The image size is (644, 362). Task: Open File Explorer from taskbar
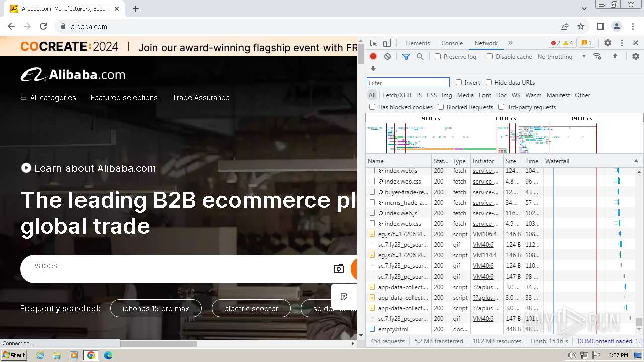click(57, 355)
